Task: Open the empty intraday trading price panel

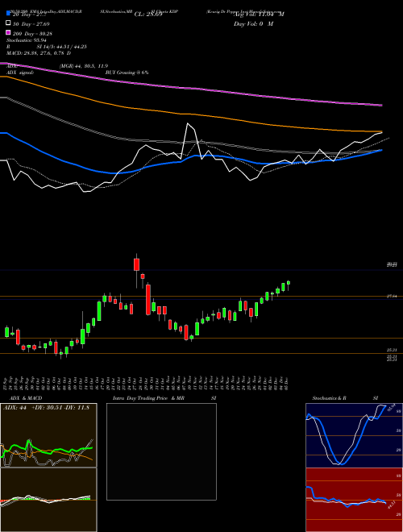Action: tap(161, 451)
